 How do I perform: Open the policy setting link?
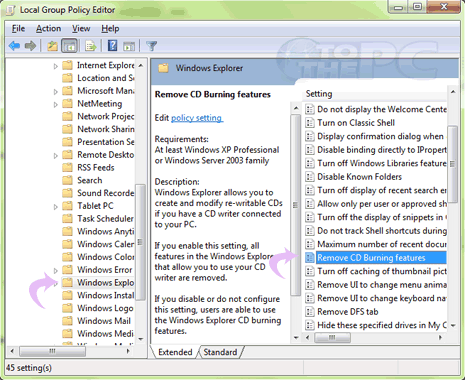pyautogui.click(x=197, y=118)
